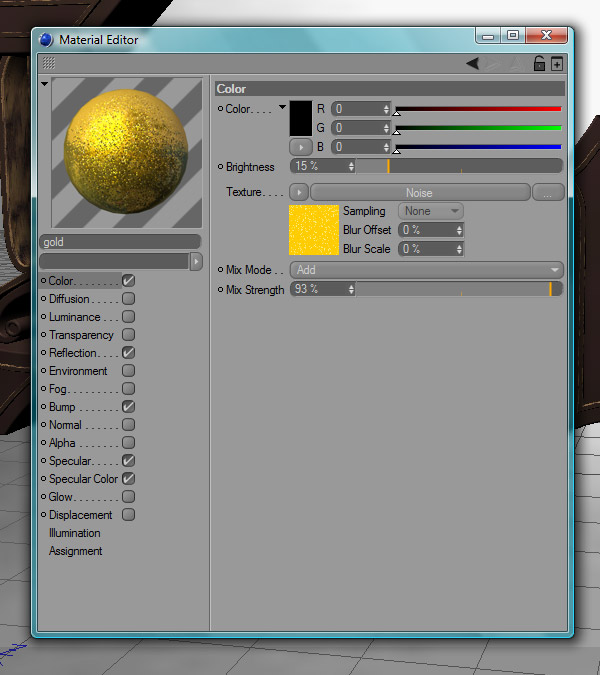The width and height of the screenshot is (600, 675).
Task: Minimize the Material Editor window
Action: click(488, 36)
